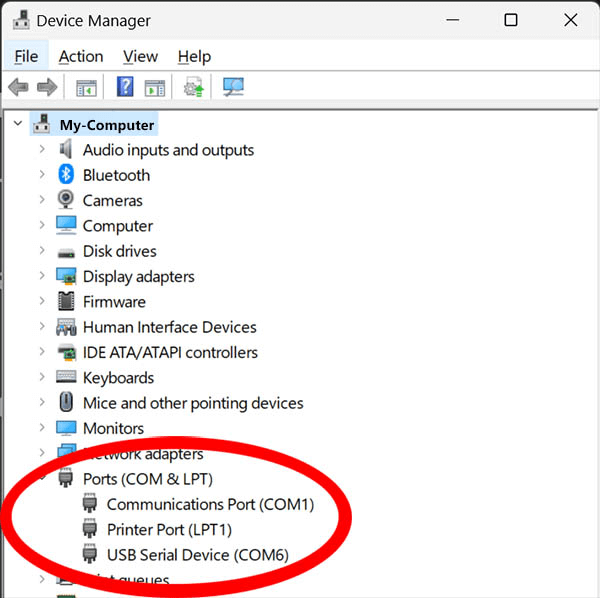
Task: Expand the Keyboards chevron
Action: pos(42,377)
